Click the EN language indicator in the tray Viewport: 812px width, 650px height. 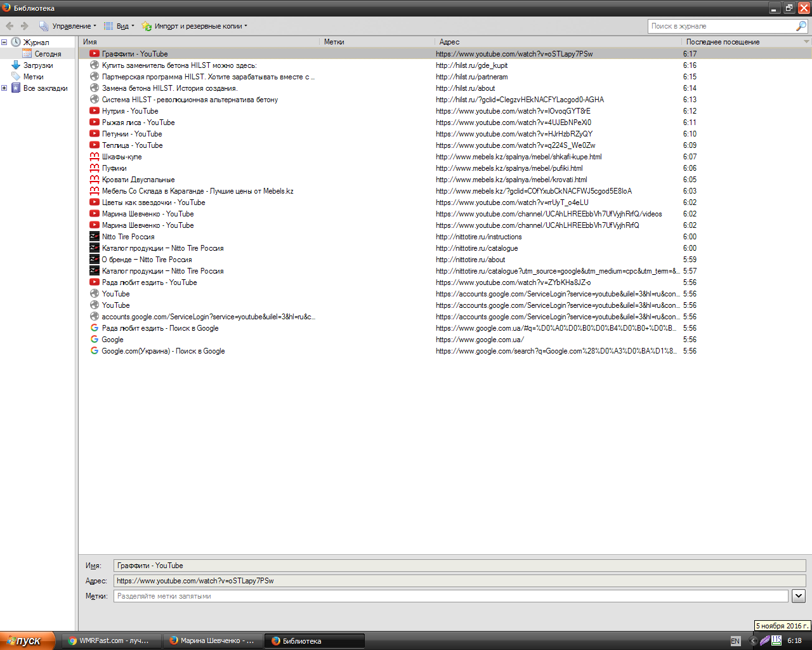coord(735,641)
